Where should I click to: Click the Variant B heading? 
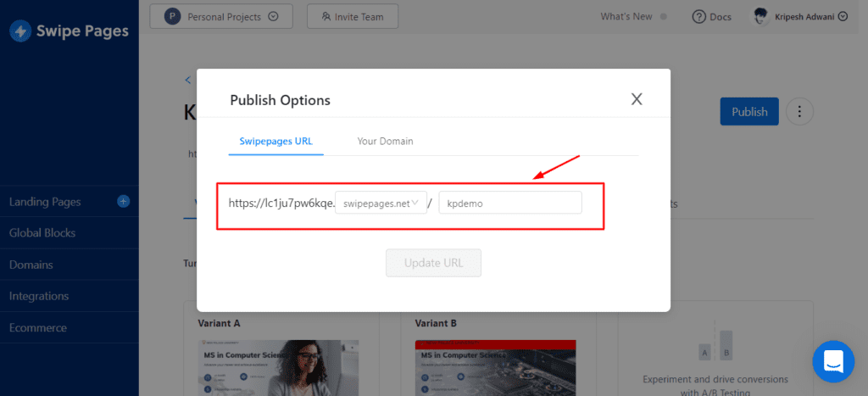pos(436,322)
